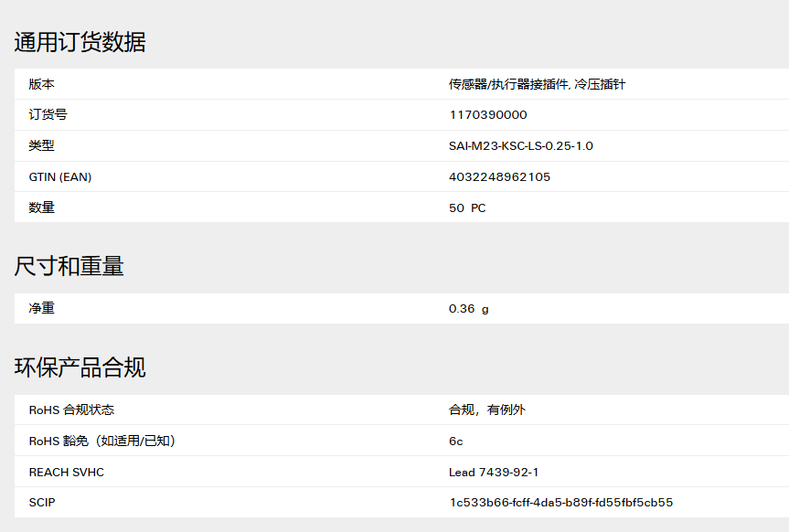Click the SCIP number 1c533b66-fcff-4da5-b89f-fd55fbf5cb55

click(561, 503)
